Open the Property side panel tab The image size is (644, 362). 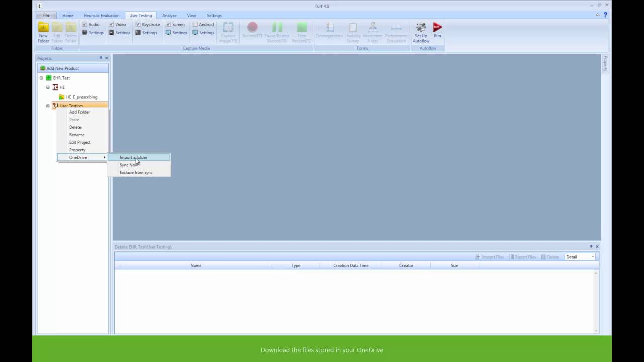coord(605,64)
